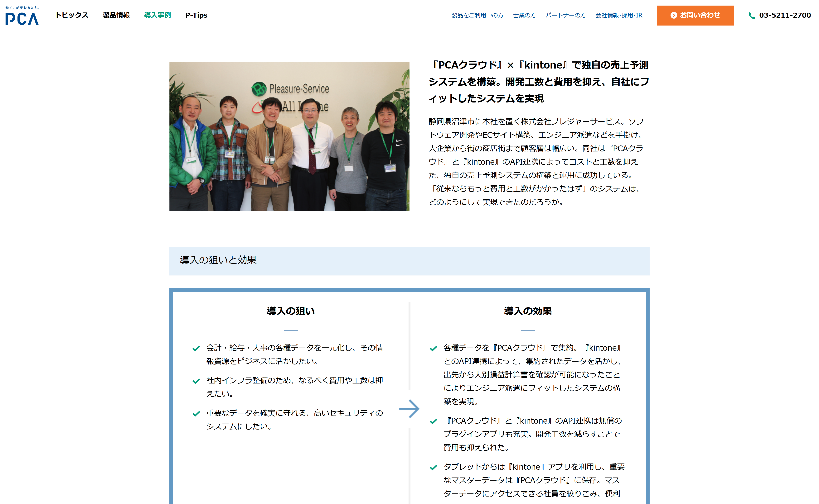Click checkmark beside タブレットからは item
This screenshot has height=504, width=819.
[433, 467]
